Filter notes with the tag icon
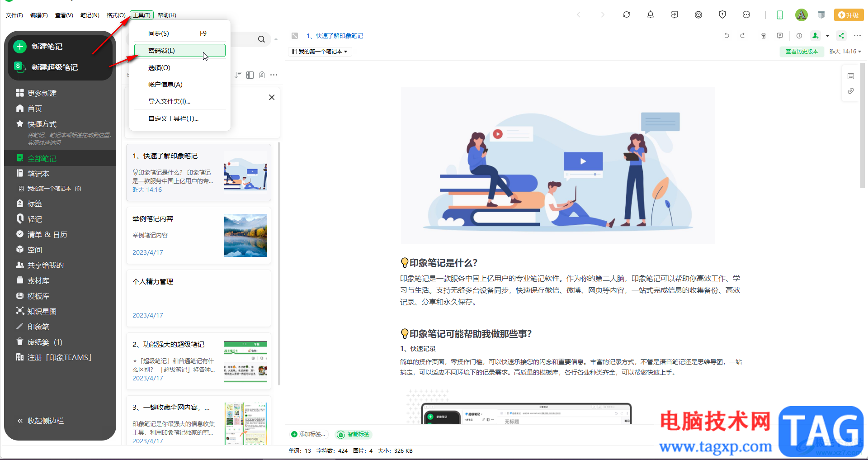The height and width of the screenshot is (460, 868). click(262, 75)
